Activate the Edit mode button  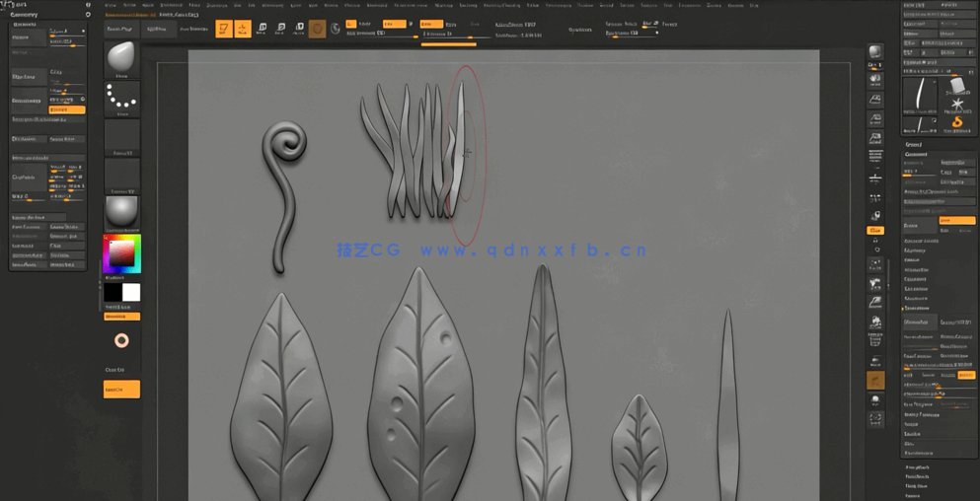(x=224, y=29)
